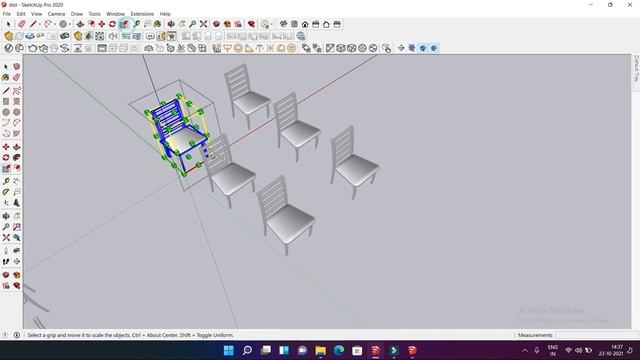Select the Follow Me tool
This screenshot has height=360, width=640.
point(16,158)
